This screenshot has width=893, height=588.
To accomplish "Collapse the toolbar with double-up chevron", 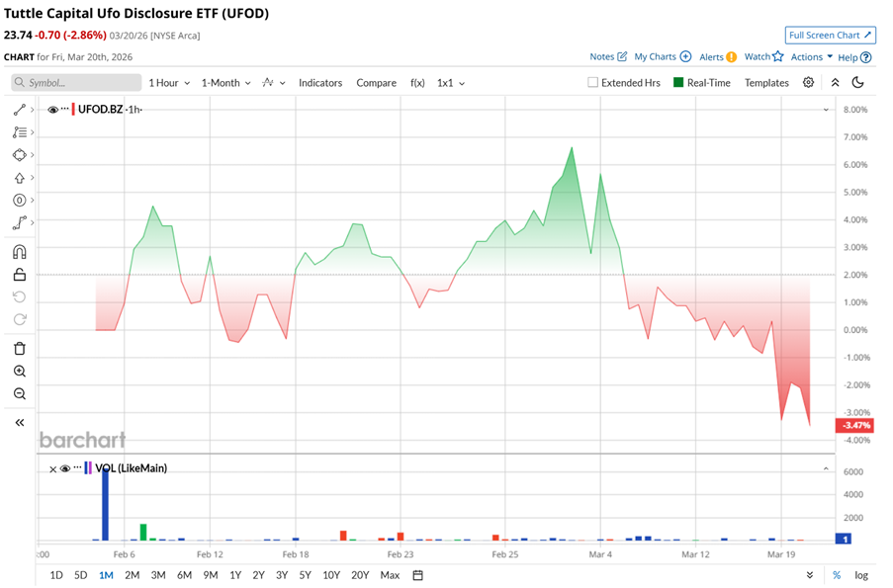I will click(835, 83).
